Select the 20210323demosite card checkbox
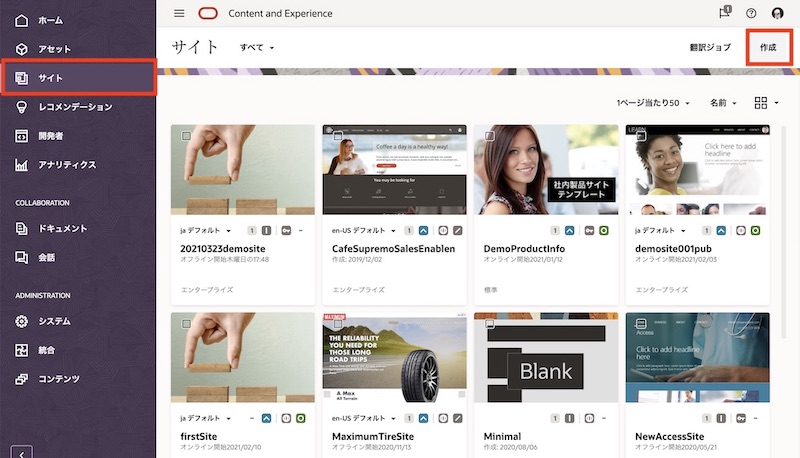800x458 pixels. [x=186, y=135]
